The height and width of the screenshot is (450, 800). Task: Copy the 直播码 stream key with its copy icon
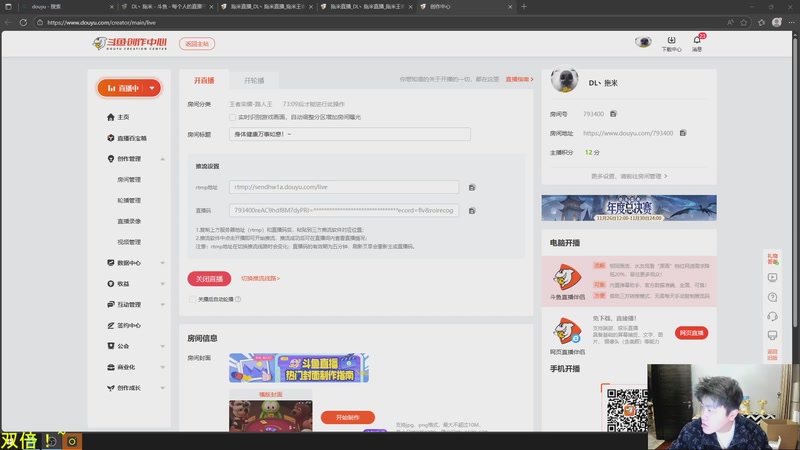472,211
